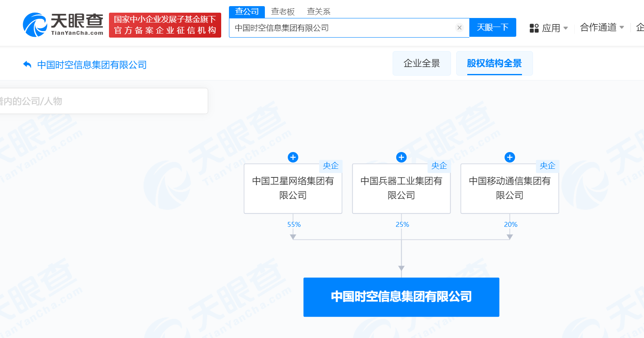The height and width of the screenshot is (338, 644).
Task: Expand plus icon above 中国移动通信集团有限公司
Action: point(510,157)
